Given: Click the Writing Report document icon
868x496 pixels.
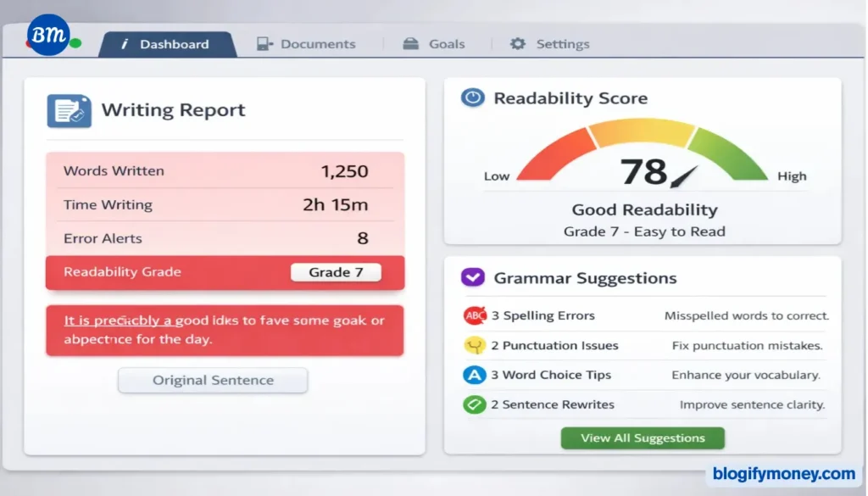Looking at the screenshot, I should point(70,111).
